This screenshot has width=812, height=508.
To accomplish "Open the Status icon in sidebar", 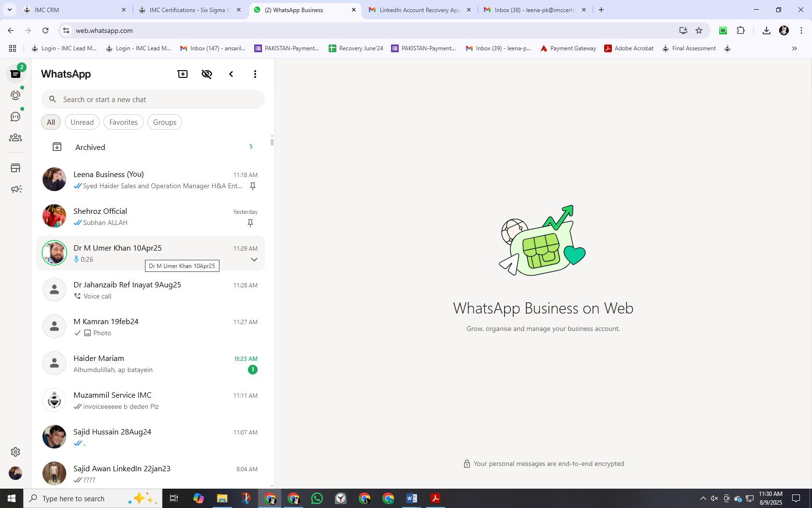I will point(15,95).
